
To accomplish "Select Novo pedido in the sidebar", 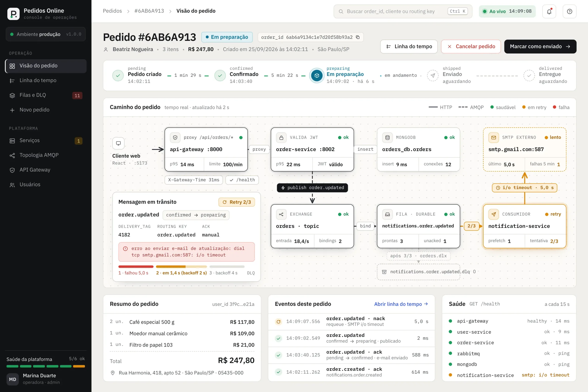I will 46,110.
